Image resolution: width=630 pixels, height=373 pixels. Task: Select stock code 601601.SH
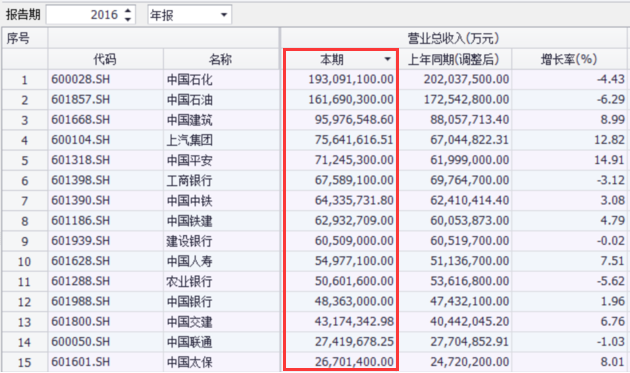[x=80, y=362]
